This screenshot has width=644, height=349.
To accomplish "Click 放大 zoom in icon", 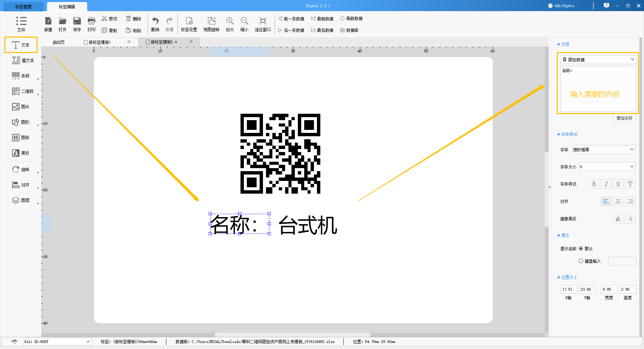I will pyautogui.click(x=230, y=24).
